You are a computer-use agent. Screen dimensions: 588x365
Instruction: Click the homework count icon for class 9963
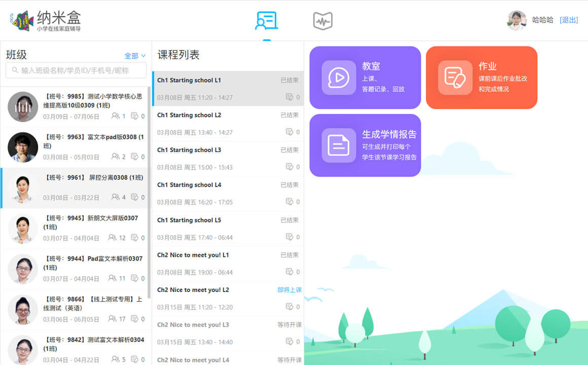[x=135, y=157]
